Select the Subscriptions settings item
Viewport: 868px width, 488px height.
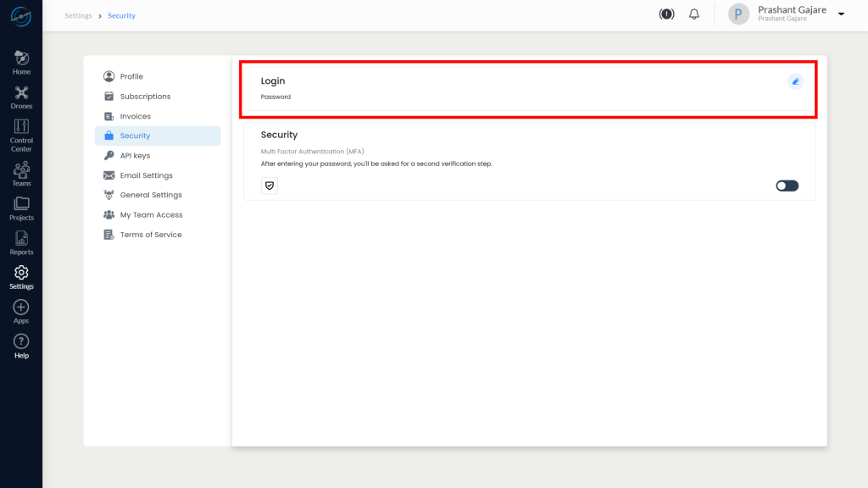click(145, 96)
